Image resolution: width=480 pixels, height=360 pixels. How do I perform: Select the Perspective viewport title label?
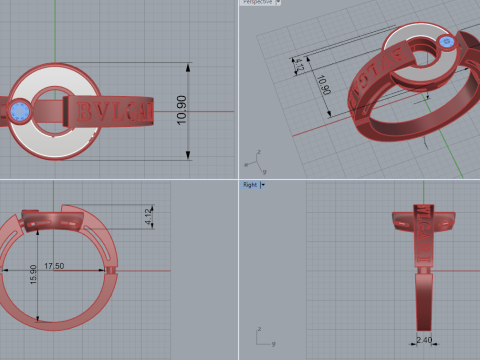point(257,2)
